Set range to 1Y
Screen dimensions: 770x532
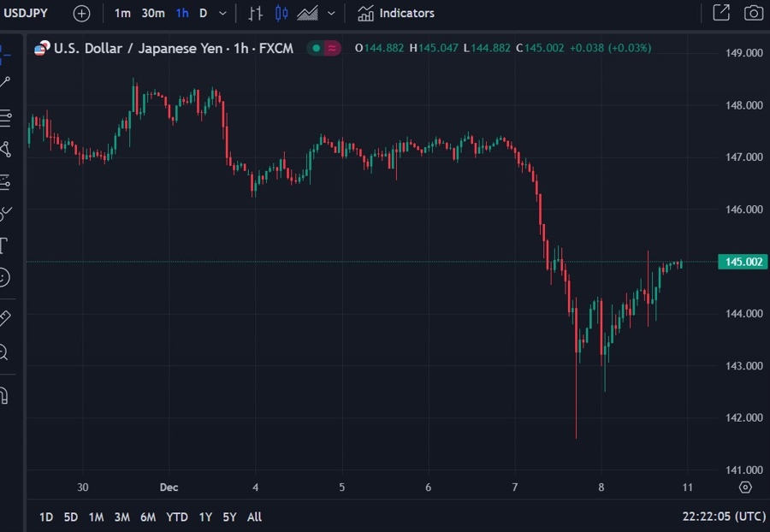(x=205, y=517)
